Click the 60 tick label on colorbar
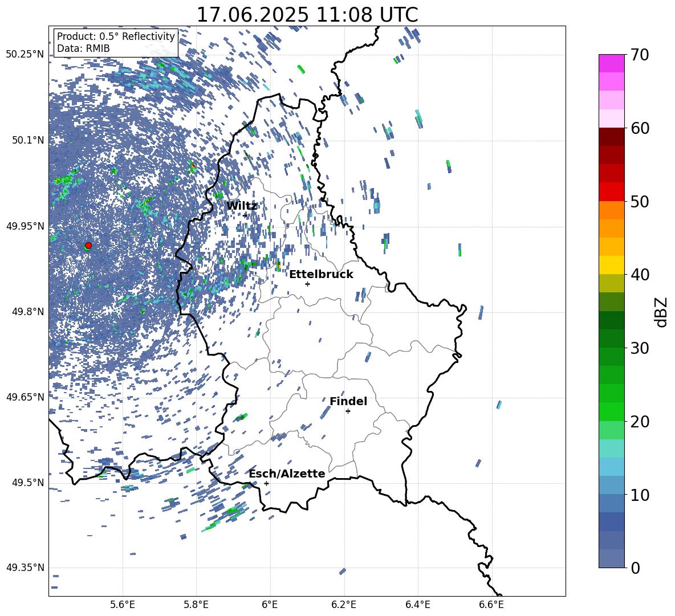Viewport: 675px width, 616px height. [640, 128]
